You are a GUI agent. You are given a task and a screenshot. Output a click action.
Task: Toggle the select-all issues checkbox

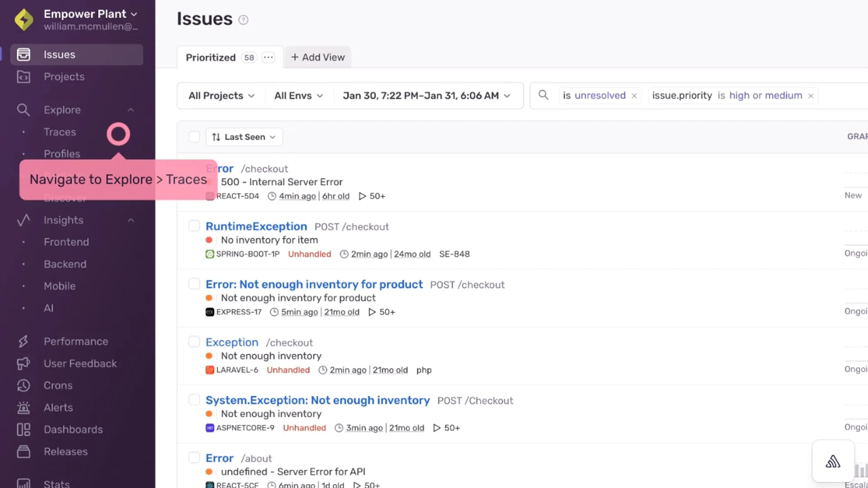pos(194,137)
